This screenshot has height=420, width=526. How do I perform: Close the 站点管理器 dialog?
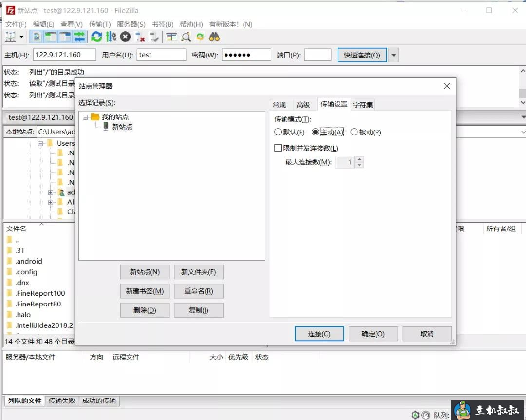[x=447, y=86]
